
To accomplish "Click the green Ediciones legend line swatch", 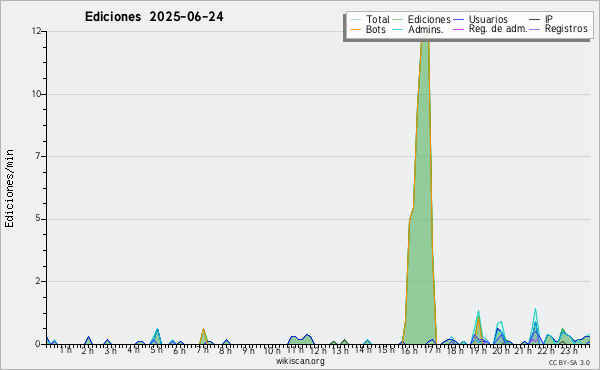I will coord(398,19).
